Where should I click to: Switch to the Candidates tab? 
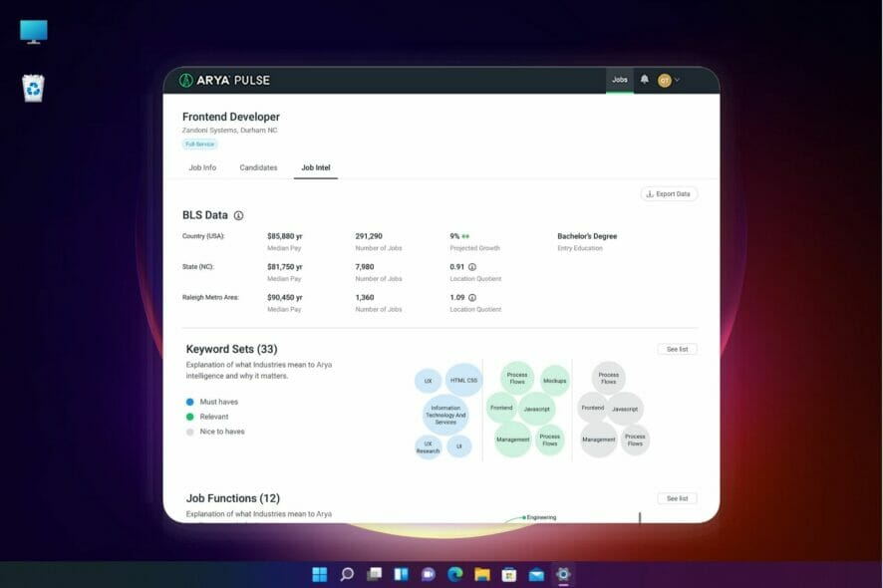point(258,167)
